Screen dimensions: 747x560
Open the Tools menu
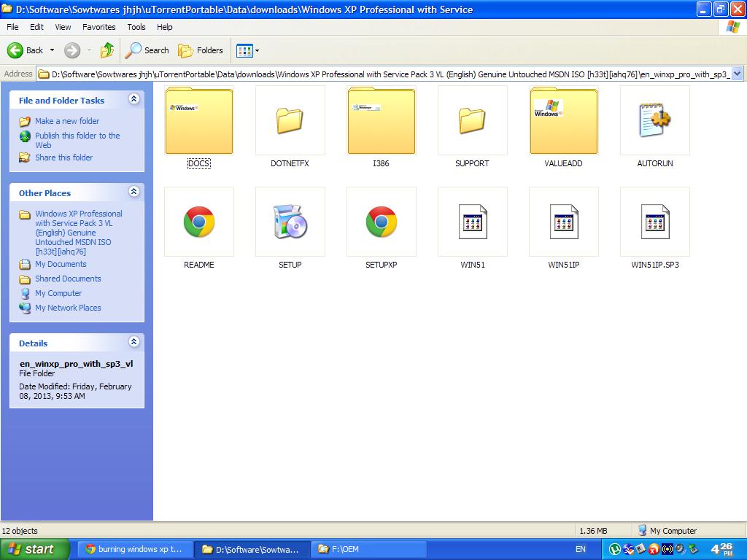[136, 27]
